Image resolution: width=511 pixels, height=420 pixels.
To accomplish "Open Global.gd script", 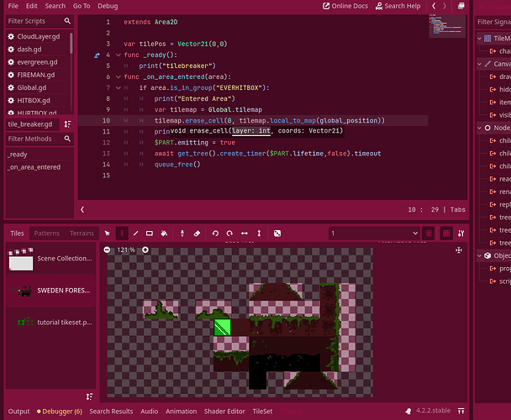I will (38, 87).
